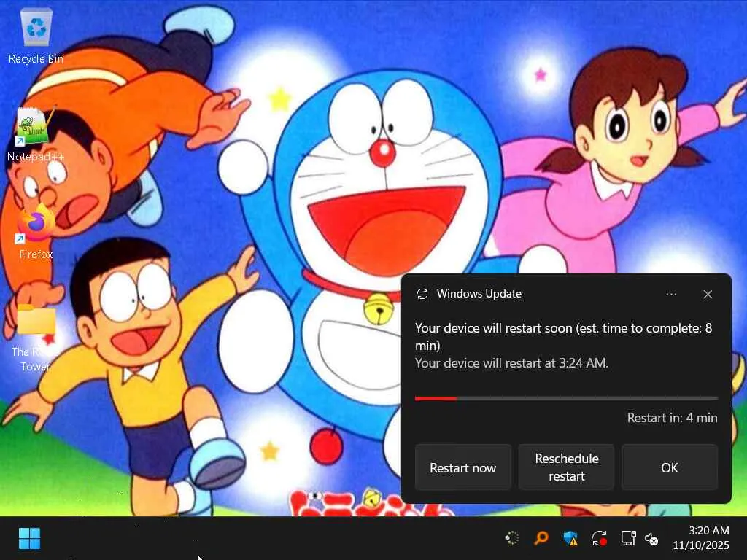This screenshot has height=560, width=747.
Task: Dismiss the Windows Update notification
Action: tap(708, 295)
